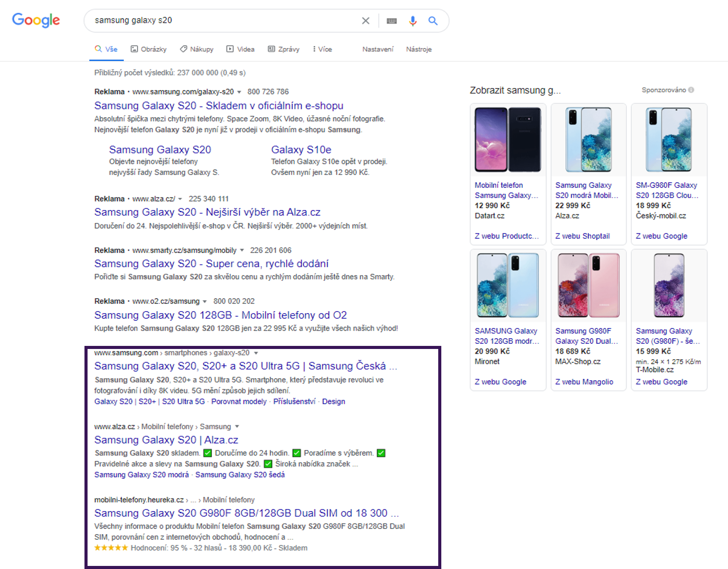The image size is (728, 569).
Task: Open the Zprávy tab
Action: point(284,49)
